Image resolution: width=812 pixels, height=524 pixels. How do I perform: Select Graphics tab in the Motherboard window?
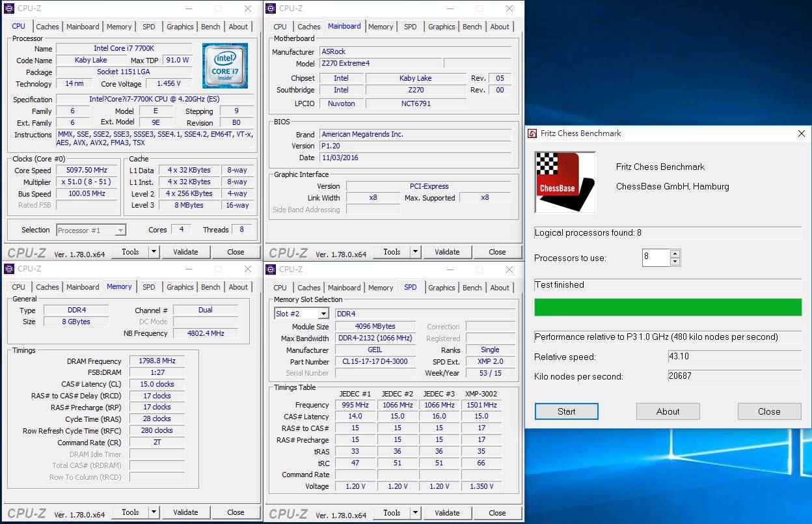[x=441, y=27]
